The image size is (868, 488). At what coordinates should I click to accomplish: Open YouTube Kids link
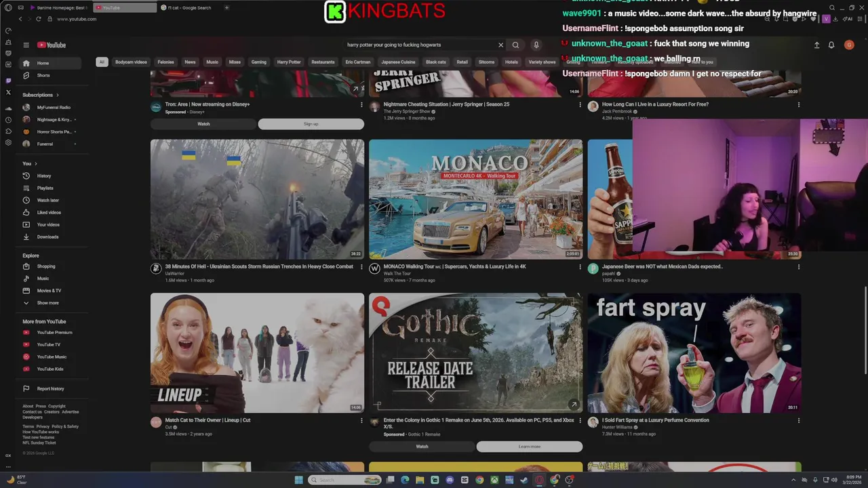(x=51, y=369)
